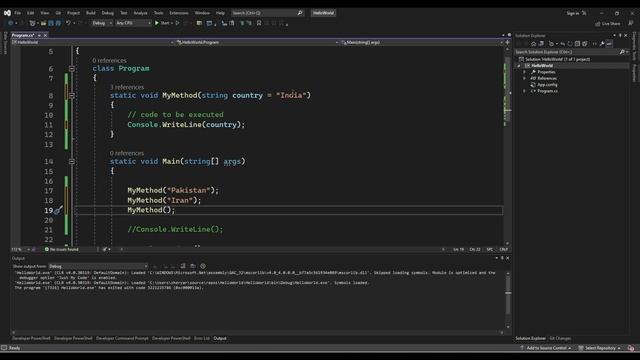Click View Code icon in Solution Explorer

click(594, 44)
